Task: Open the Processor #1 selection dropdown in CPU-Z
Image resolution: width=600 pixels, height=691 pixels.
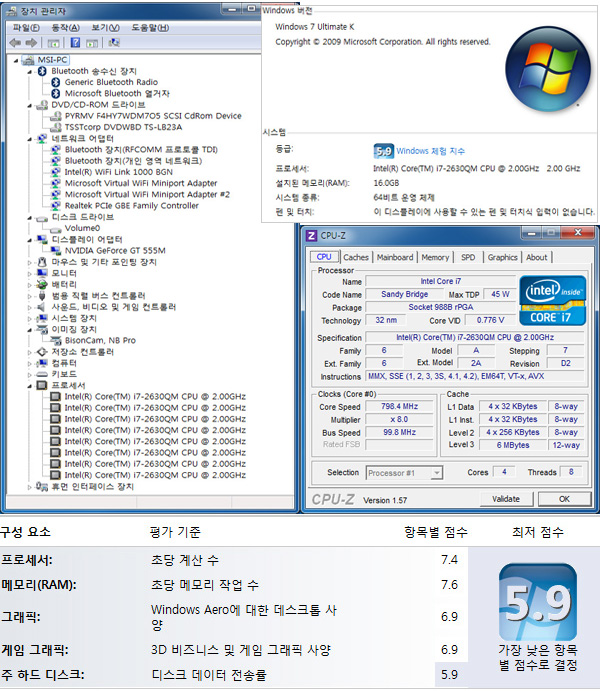Action: pyautogui.click(x=404, y=473)
